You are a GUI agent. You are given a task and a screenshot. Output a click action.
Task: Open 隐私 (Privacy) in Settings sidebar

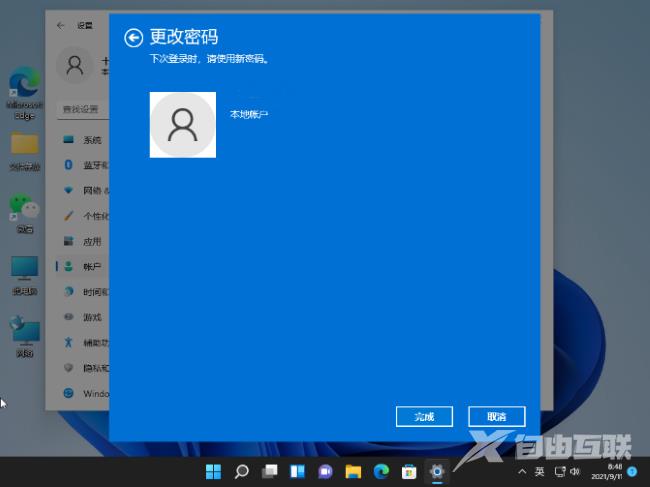point(83,368)
